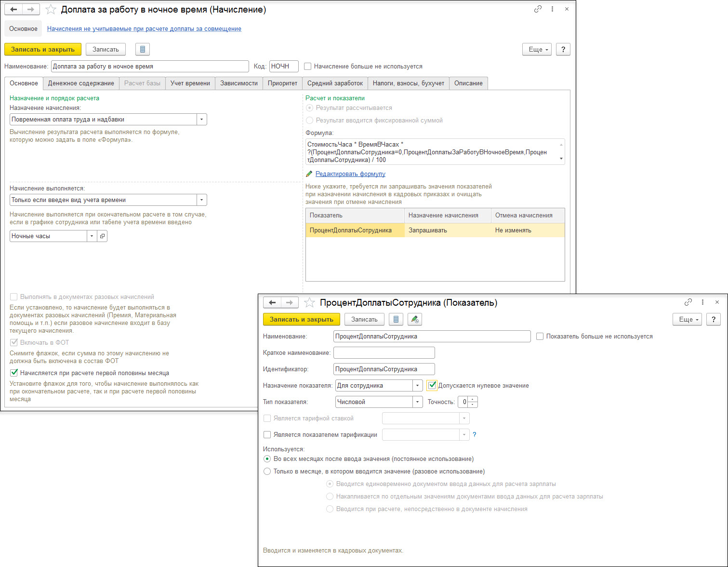Image resolution: width=728 pixels, height=567 pixels.
Task: Star the ПроцентДоплатыСотрудника indicator
Action: click(309, 302)
